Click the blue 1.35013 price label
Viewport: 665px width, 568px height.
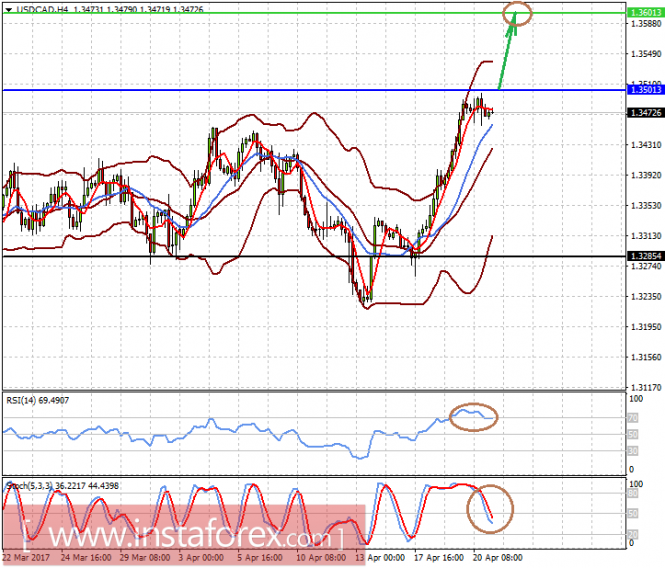click(x=645, y=90)
